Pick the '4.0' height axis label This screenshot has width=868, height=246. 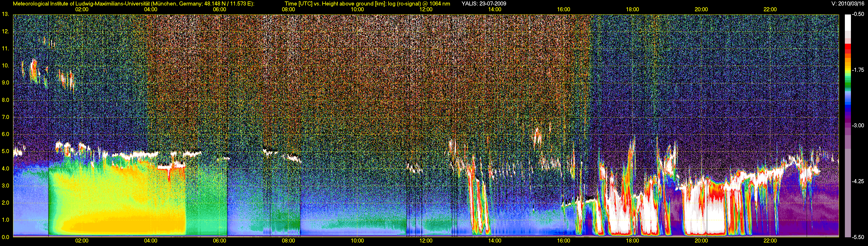click(x=5, y=168)
